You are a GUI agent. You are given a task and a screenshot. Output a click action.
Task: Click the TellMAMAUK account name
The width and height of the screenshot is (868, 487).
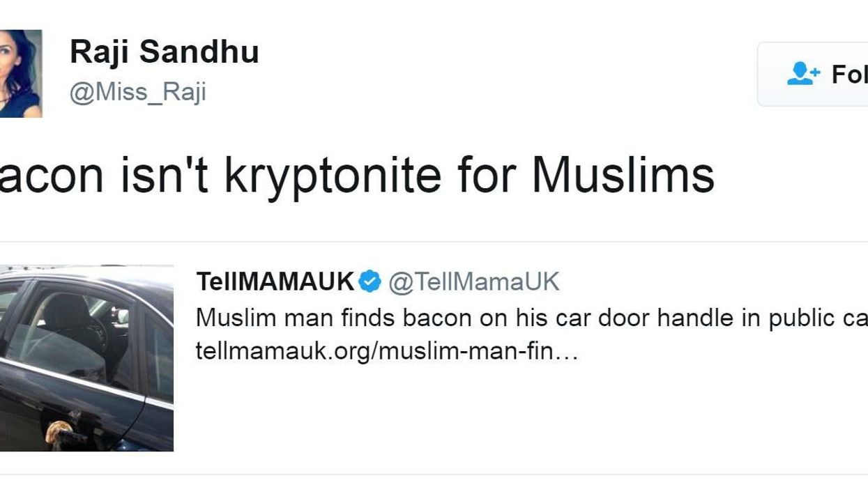pos(275,282)
